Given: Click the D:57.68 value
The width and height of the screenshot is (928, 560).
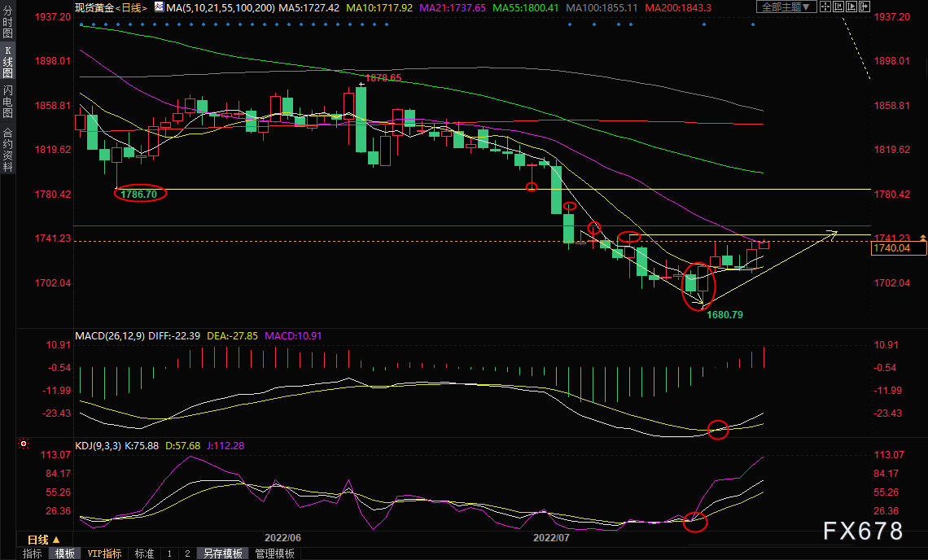Looking at the screenshot, I should click(183, 446).
